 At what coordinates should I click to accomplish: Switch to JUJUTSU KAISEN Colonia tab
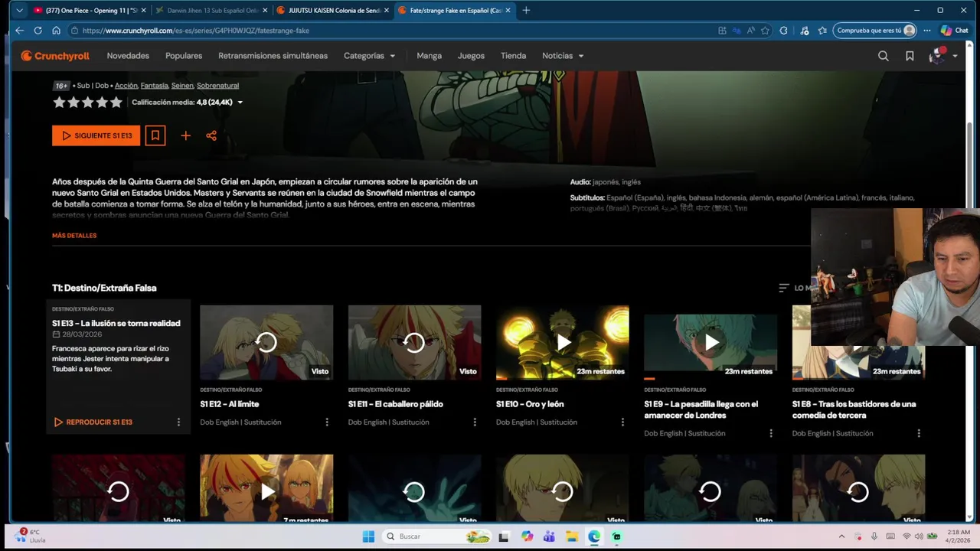[x=334, y=10]
